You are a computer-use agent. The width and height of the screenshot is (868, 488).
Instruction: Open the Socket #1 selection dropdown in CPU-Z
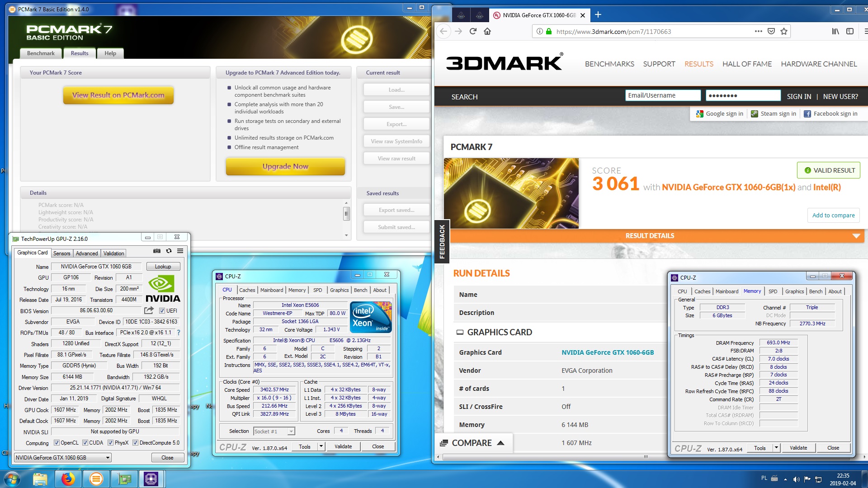point(274,431)
